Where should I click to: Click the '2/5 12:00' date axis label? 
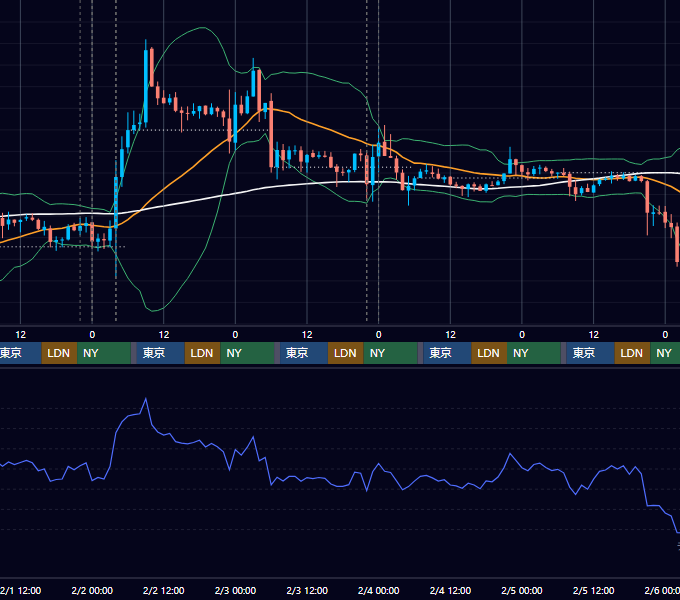(593, 590)
